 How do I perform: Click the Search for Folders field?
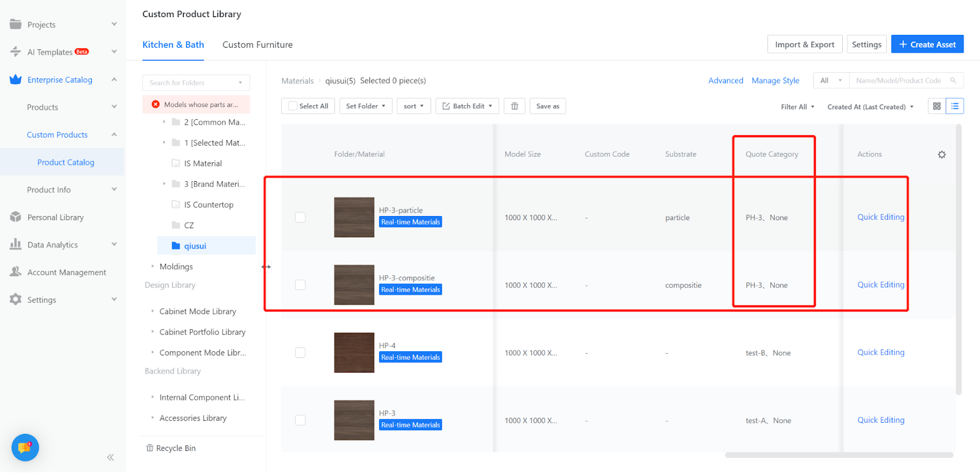pyautogui.click(x=191, y=83)
